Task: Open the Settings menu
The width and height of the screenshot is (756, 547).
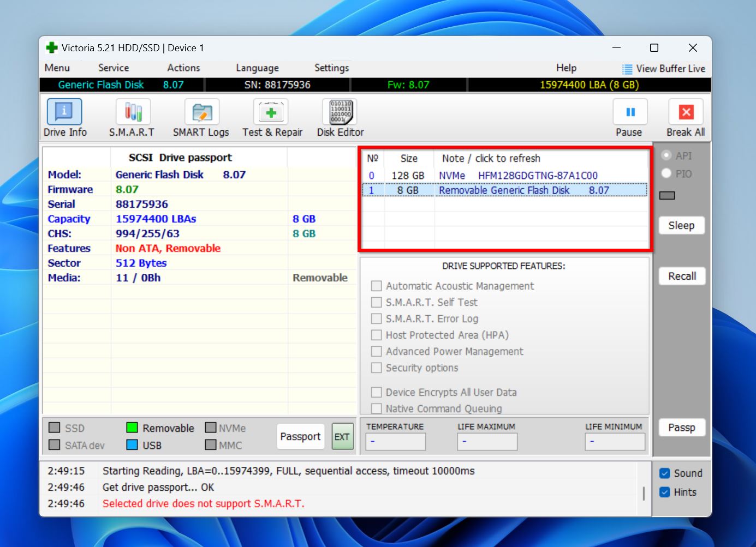Action: click(x=331, y=68)
